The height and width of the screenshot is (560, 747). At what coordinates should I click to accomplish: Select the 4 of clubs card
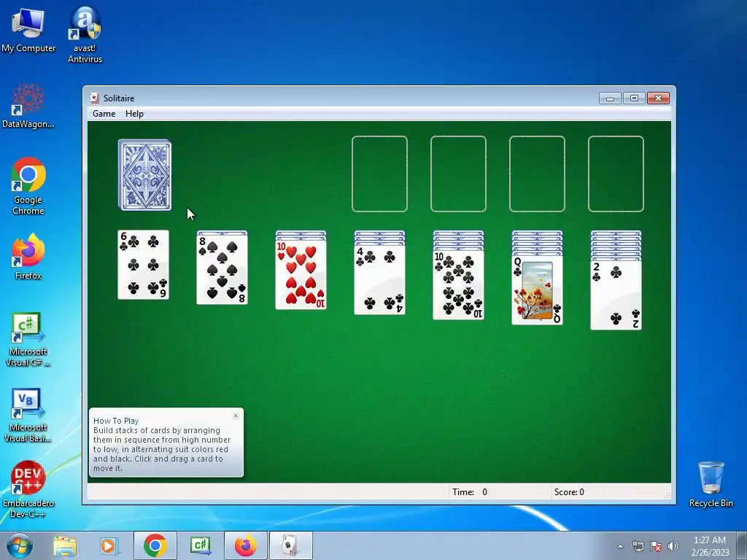click(x=379, y=280)
